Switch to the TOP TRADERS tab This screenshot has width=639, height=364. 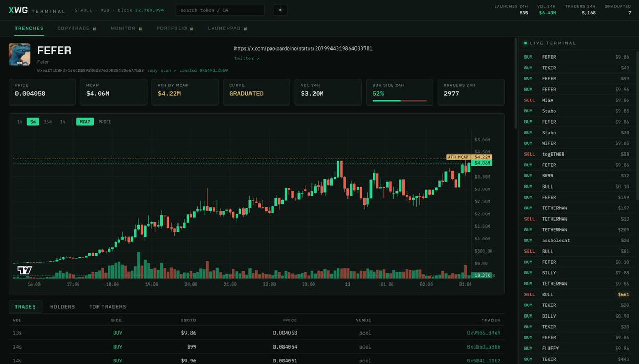coord(108,306)
